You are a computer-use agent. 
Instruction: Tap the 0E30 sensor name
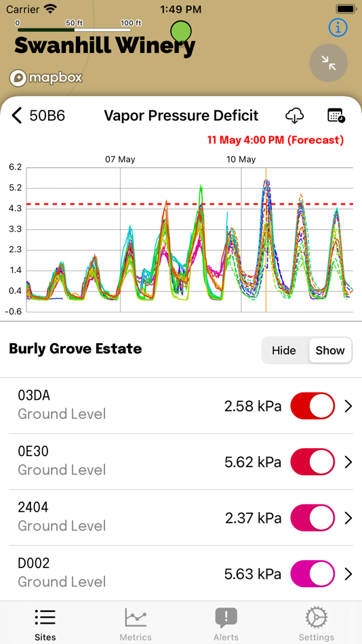coord(33,451)
